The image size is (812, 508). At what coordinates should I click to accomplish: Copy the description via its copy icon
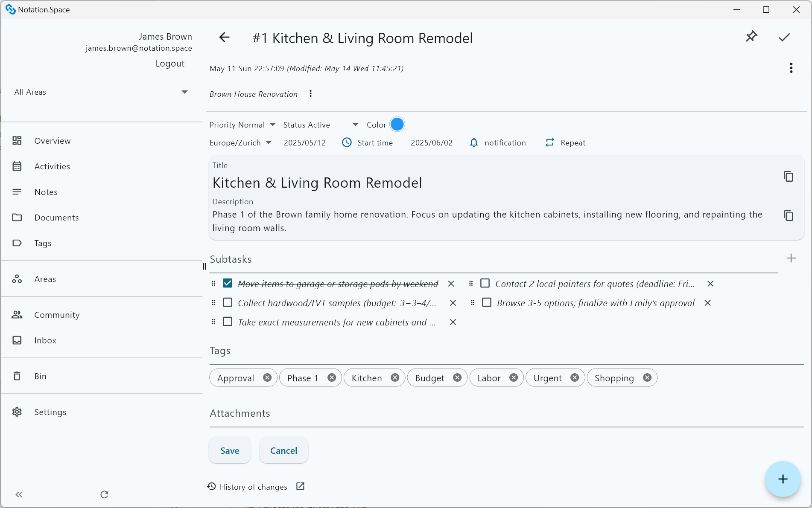click(x=789, y=216)
